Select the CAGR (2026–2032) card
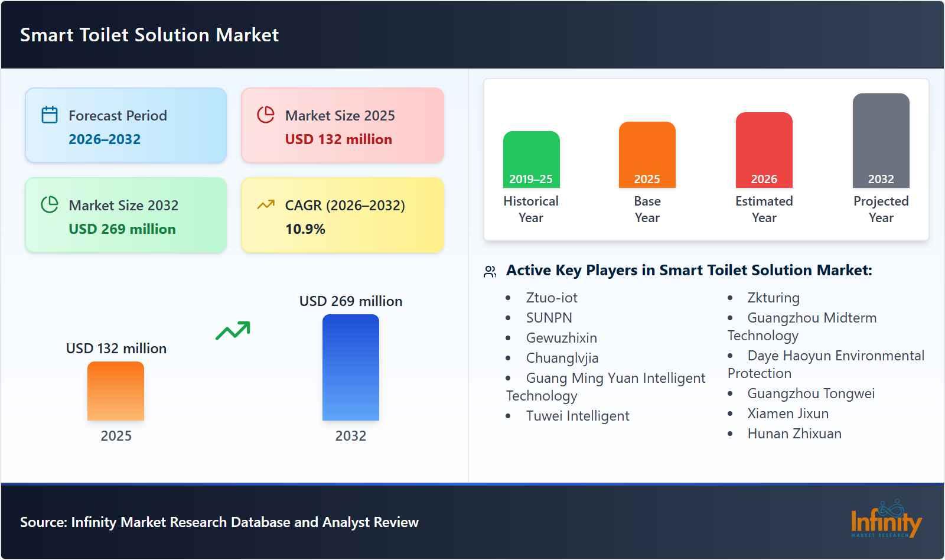This screenshot has width=945, height=560. (x=343, y=215)
